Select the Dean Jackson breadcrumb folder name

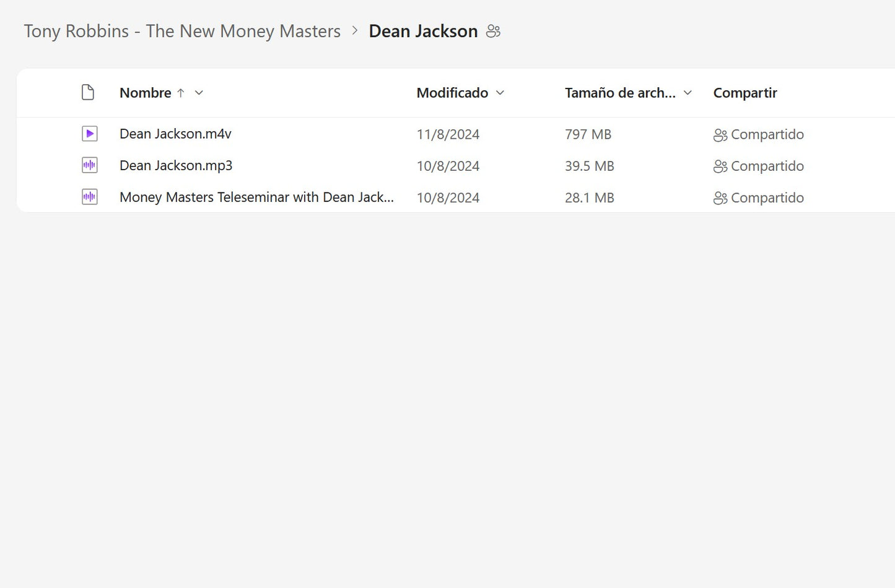click(423, 31)
